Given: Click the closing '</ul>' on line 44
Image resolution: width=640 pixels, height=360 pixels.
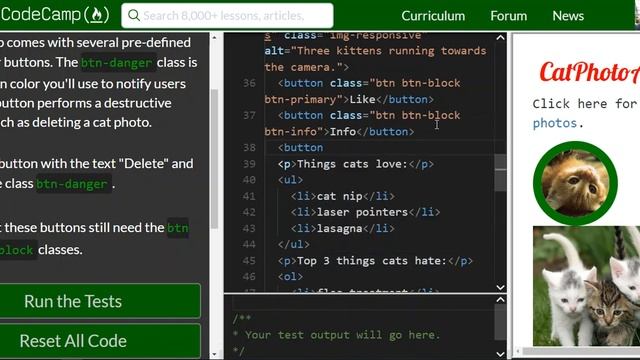Looking at the screenshot, I should (x=294, y=244).
